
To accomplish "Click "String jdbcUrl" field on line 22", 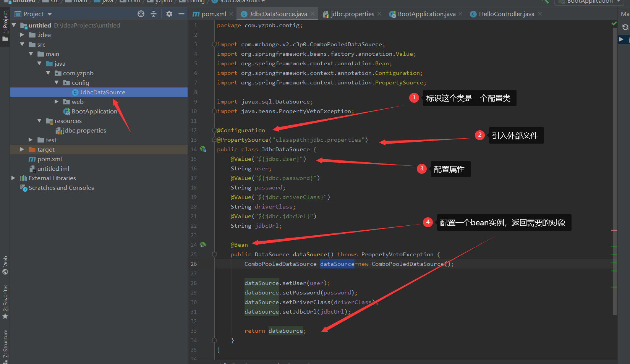I will (256, 226).
